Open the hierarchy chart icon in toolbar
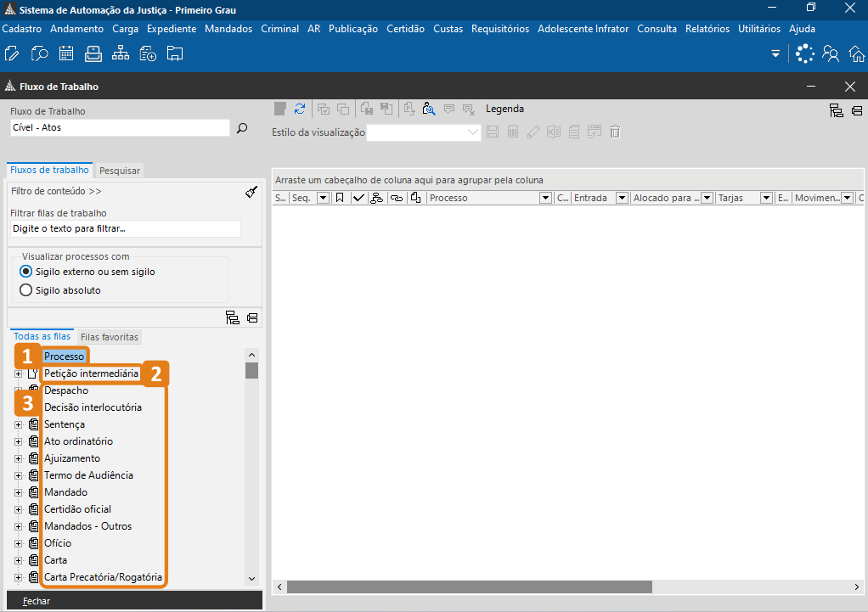This screenshot has width=868, height=612. click(121, 54)
